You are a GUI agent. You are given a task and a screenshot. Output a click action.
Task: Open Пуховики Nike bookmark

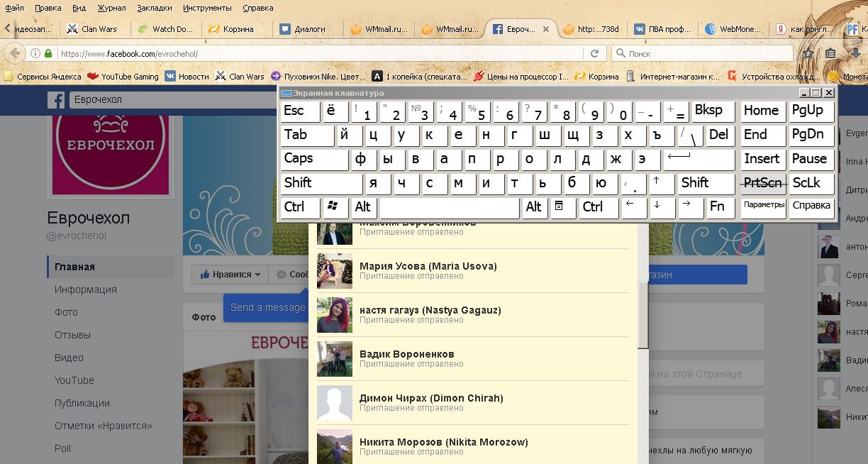(x=319, y=76)
